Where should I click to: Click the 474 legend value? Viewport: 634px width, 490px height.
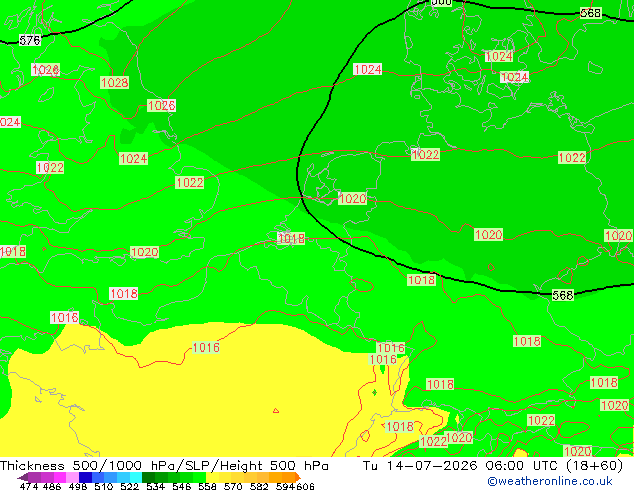click(29, 486)
